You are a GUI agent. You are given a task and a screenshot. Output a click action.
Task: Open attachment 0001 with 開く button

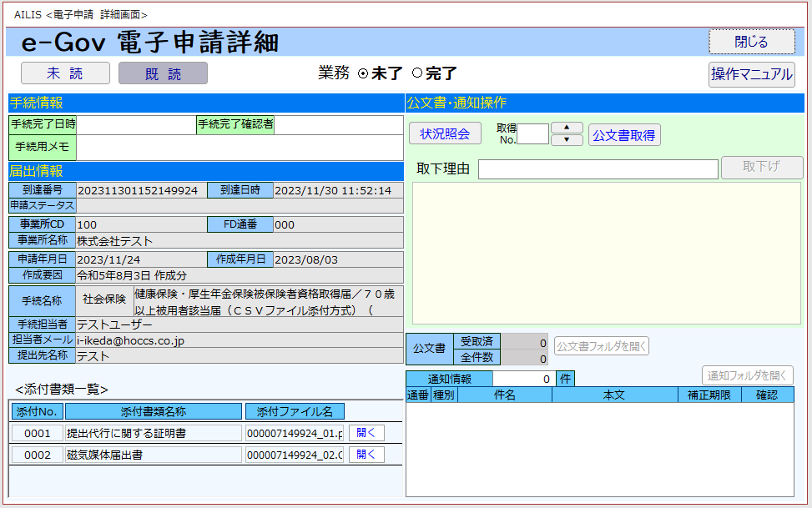coord(366,433)
